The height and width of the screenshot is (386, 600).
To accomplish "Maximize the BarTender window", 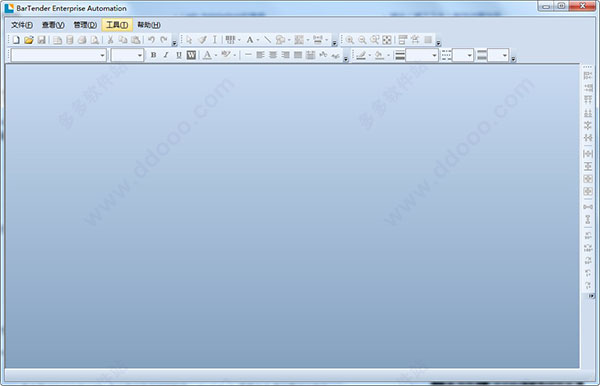I will pyautogui.click(x=561, y=6).
